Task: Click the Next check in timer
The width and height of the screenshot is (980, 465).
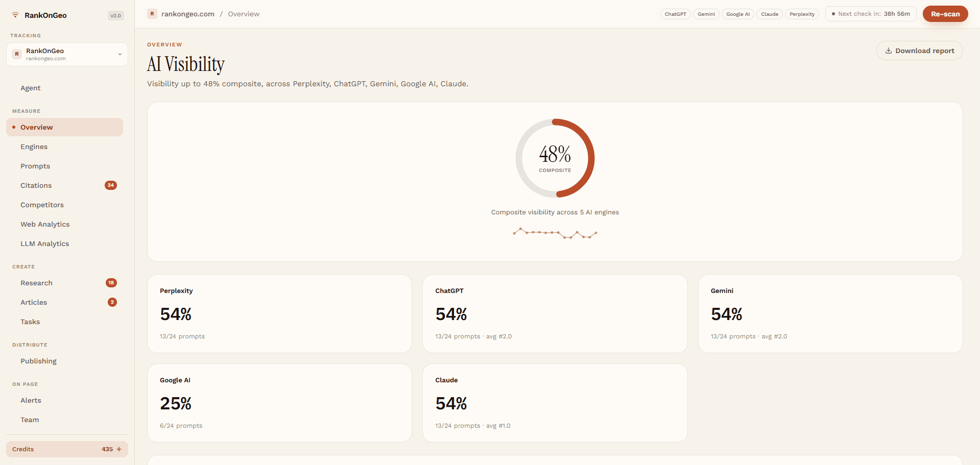Action: pyautogui.click(x=871, y=14)
